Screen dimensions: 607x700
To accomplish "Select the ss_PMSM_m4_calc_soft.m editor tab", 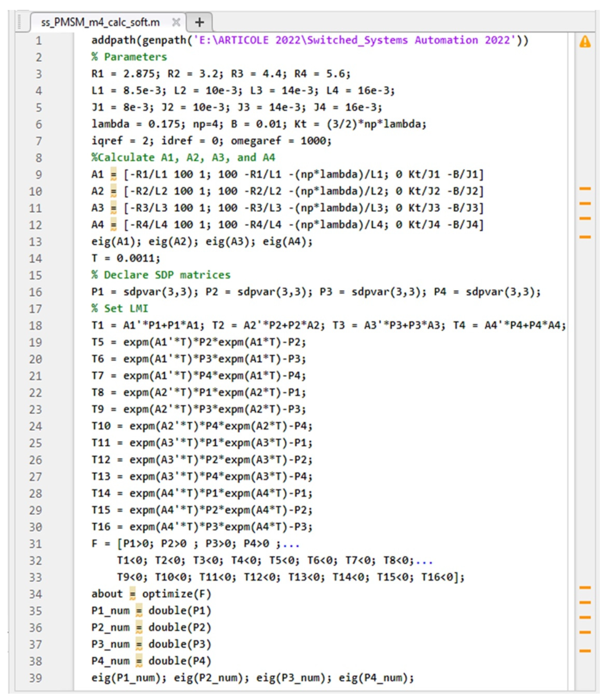I will click(x=100, y=22).
